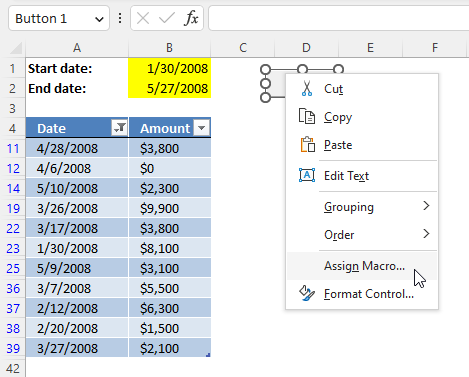Open the Order menu entry
Screen dimensions: 469x377
click(x=362, y=235)
